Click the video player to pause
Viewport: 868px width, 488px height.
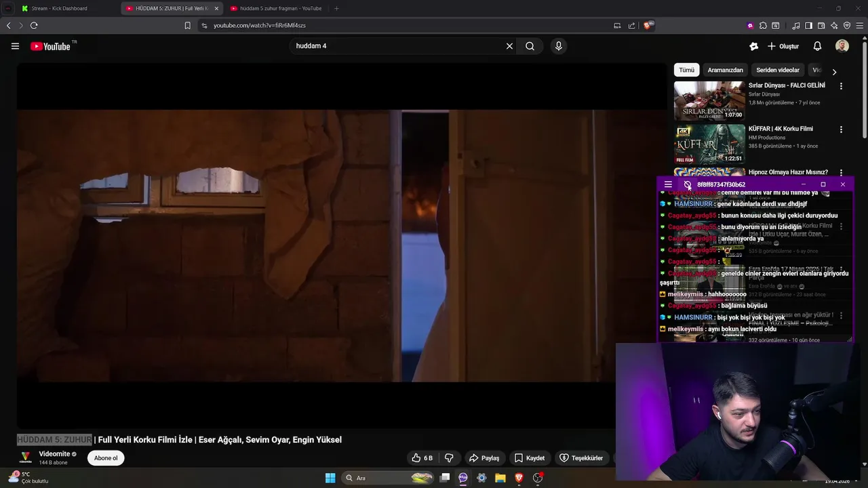tap(342, 245)
